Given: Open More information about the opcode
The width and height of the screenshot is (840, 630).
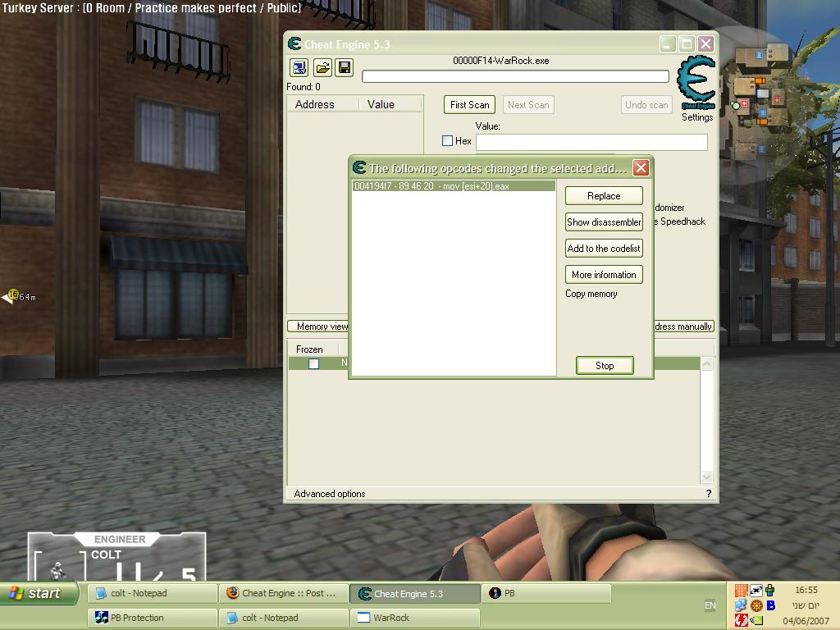Looking at the screenshot, I should [x=604, y=274].
